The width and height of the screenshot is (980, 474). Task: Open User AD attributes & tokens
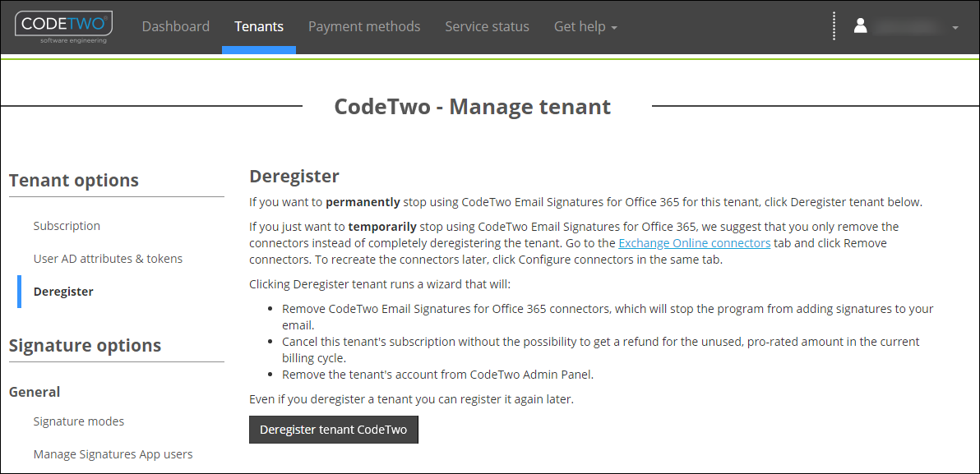[x=109, y=259]
